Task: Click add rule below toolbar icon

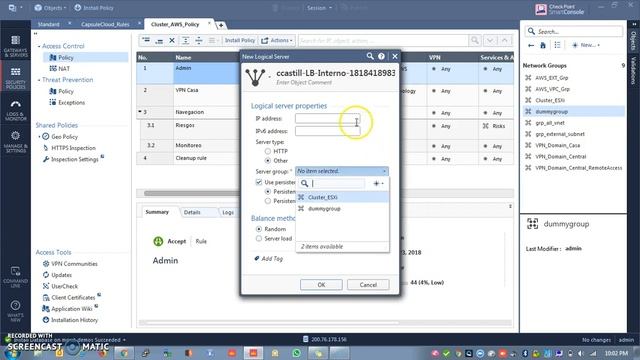Action: point(159,40)
